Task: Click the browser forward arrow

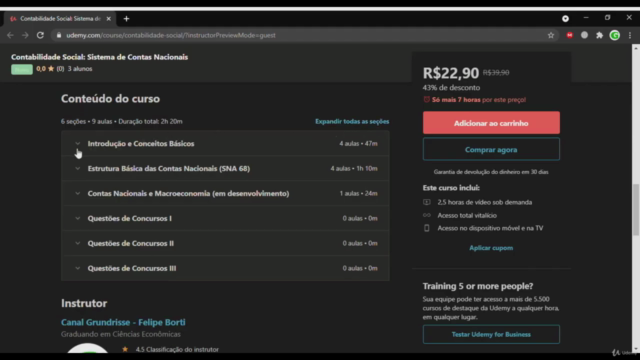Action: click(25, 36)
